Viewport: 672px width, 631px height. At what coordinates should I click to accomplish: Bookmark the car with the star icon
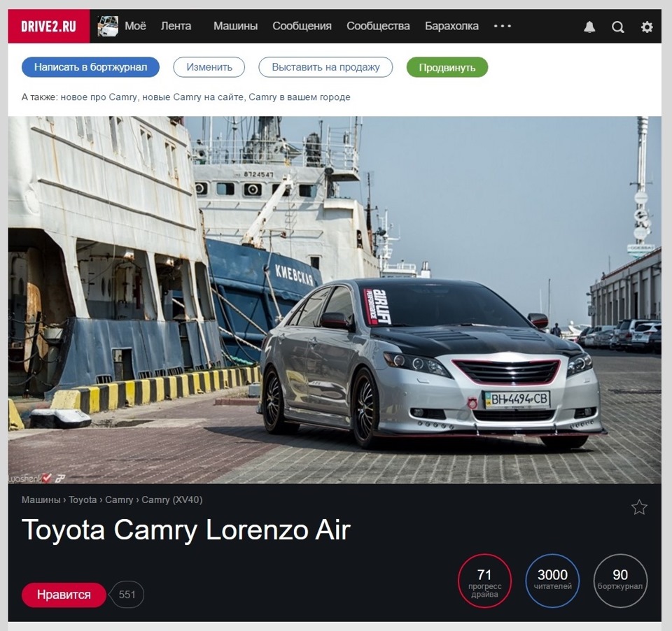tap(639, 507)
